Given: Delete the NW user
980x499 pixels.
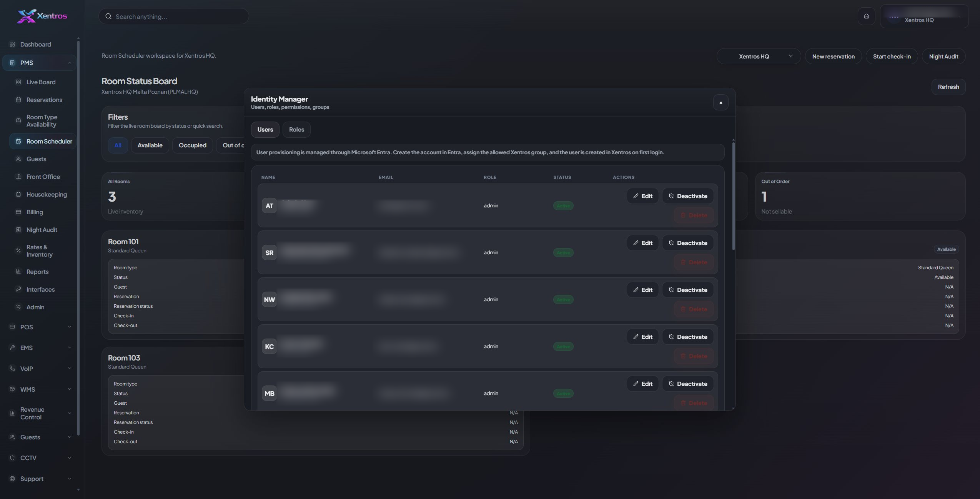Looking at the screenshot, I should tap(694, 309).
